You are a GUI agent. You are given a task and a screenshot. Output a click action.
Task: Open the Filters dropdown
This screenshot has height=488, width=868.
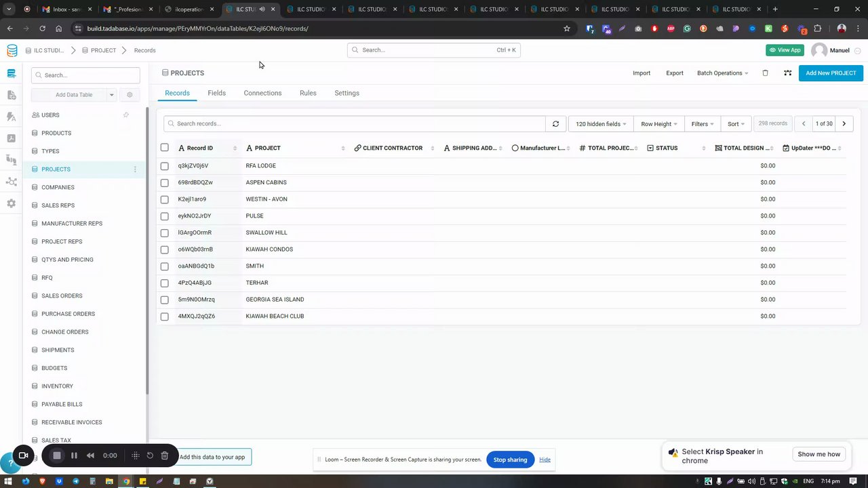703,124
